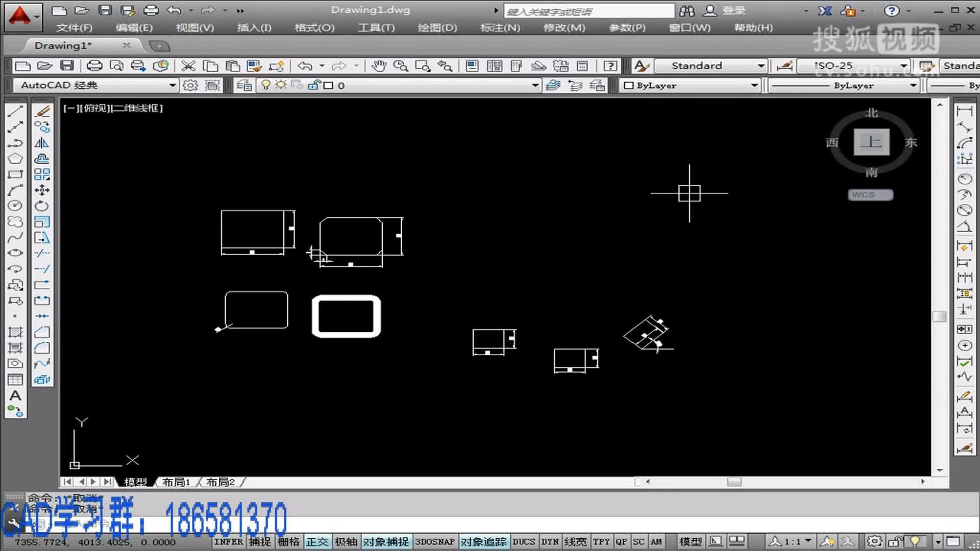Select the Line draw tool
Viewport: 980px width, 551px height.
[x=15, y=111]
